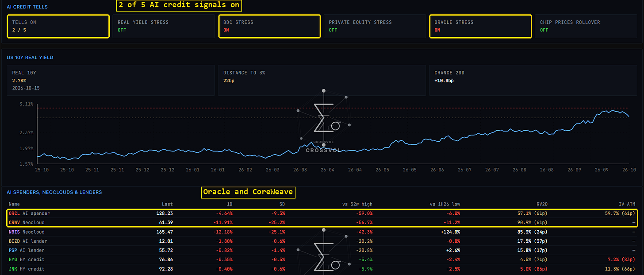
Task: Sort by vs 52w high column
Action: (357, 205)
